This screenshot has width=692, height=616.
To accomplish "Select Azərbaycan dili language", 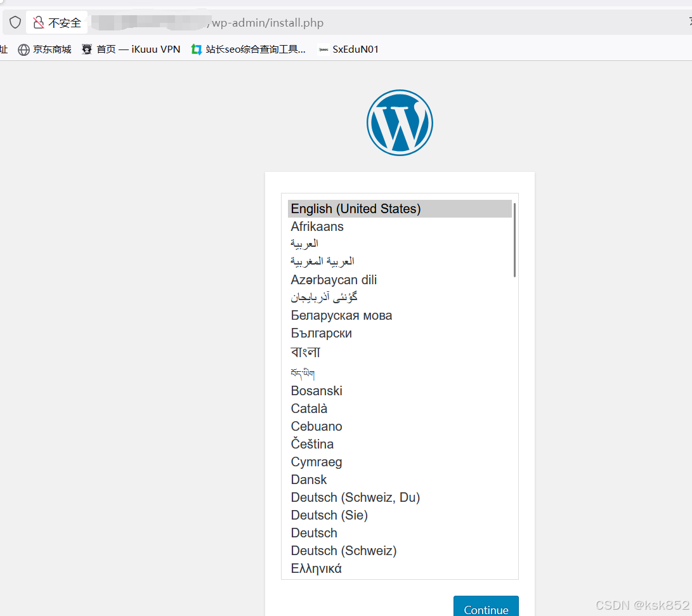I will pos(400,280).
